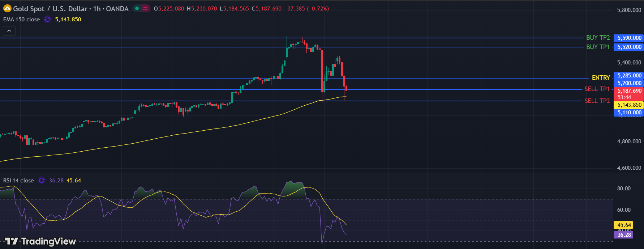Select the RSI 14 close legend
644x249 pixels.
click(18, 180)
